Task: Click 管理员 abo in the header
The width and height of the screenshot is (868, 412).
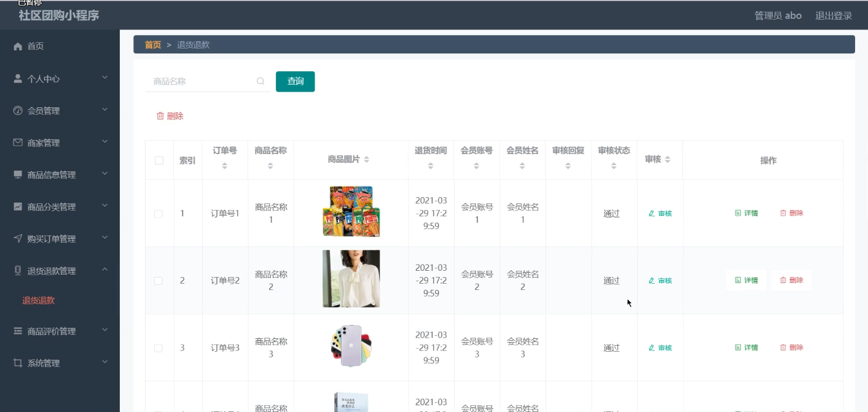Action: click(778, 15)
